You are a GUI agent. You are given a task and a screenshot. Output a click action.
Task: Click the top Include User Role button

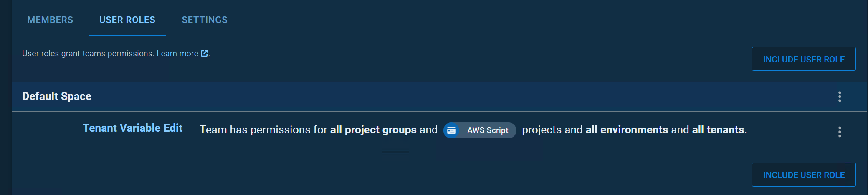[804, 59]
